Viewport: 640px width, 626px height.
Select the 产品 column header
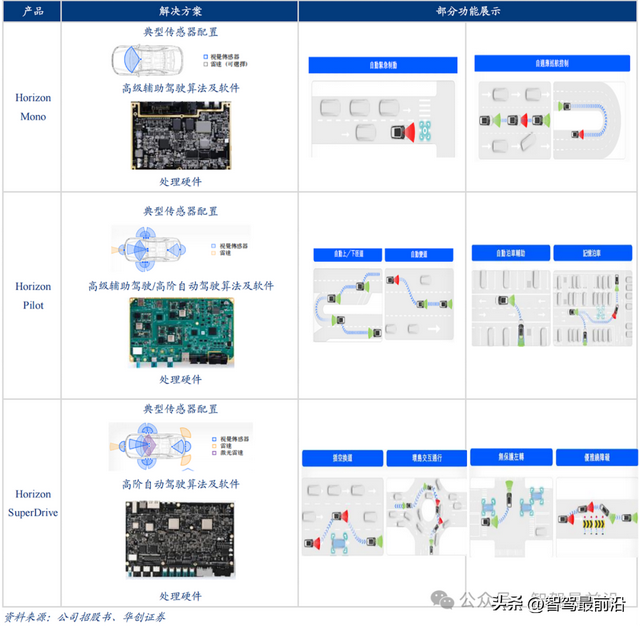point(32,11)
